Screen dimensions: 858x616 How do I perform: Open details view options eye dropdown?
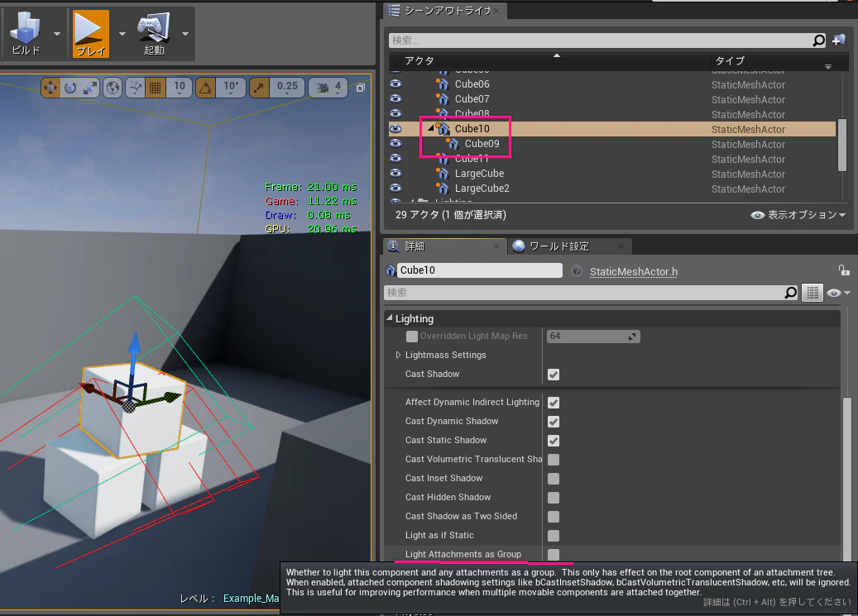(x=838, y=294)
